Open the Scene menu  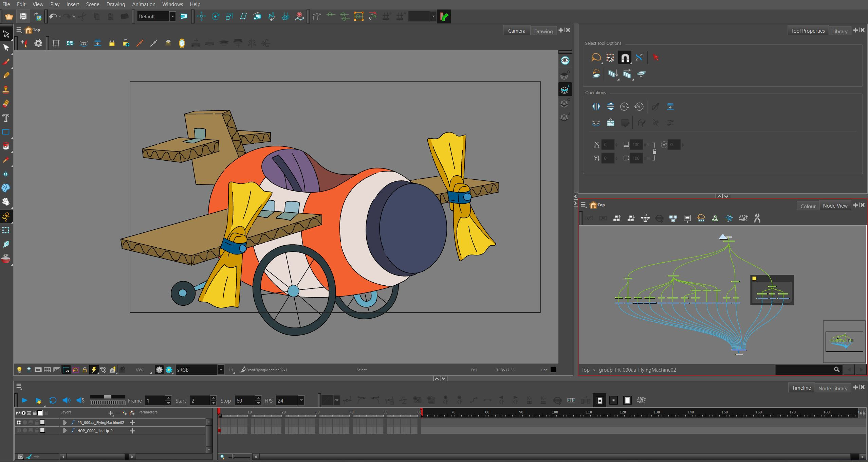[x=92, y=4]
